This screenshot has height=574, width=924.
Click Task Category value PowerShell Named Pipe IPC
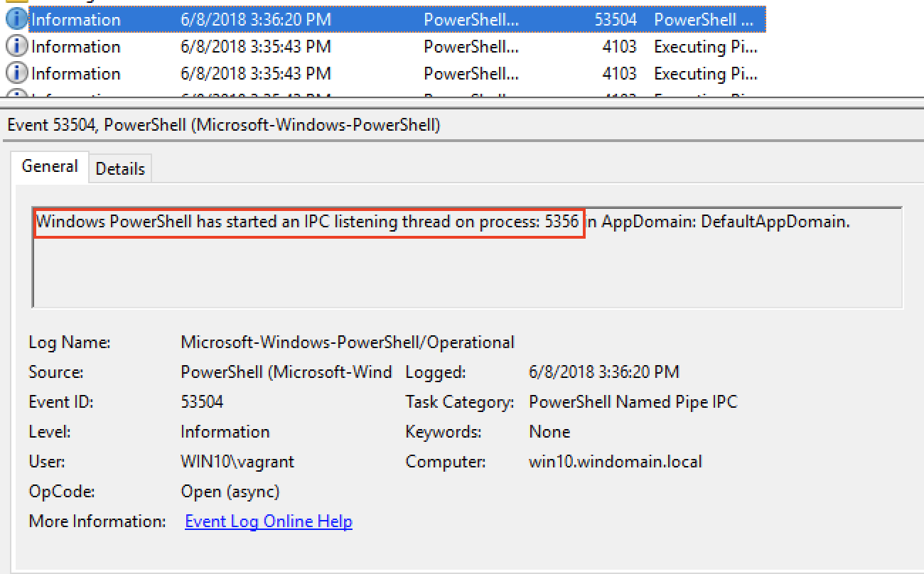coord(633,402)
